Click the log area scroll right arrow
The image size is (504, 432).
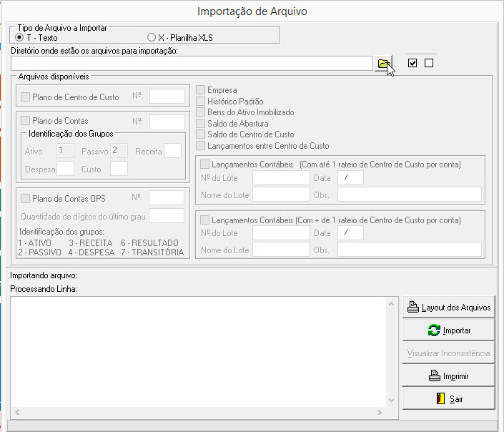coord(380,412)
